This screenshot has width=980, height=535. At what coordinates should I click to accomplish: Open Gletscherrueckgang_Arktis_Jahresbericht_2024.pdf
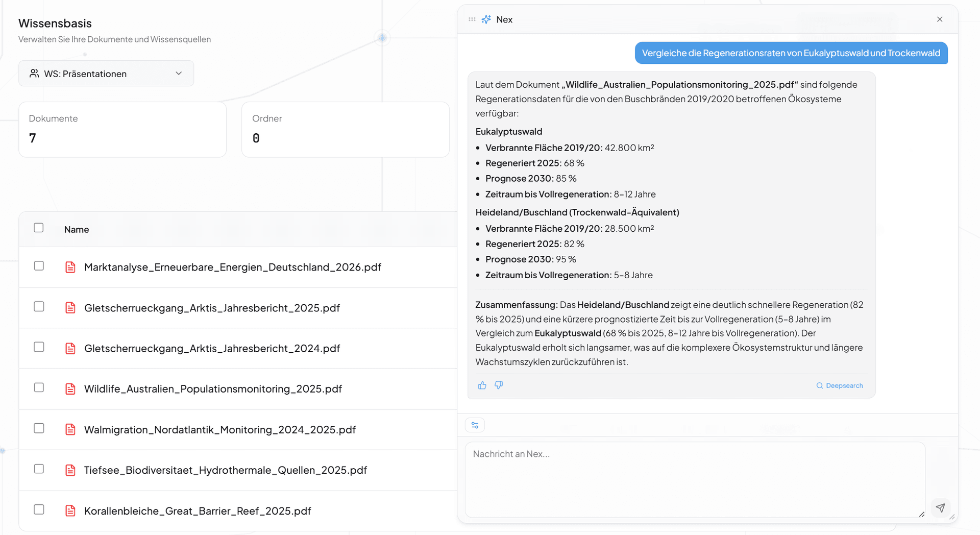[212, 348]
